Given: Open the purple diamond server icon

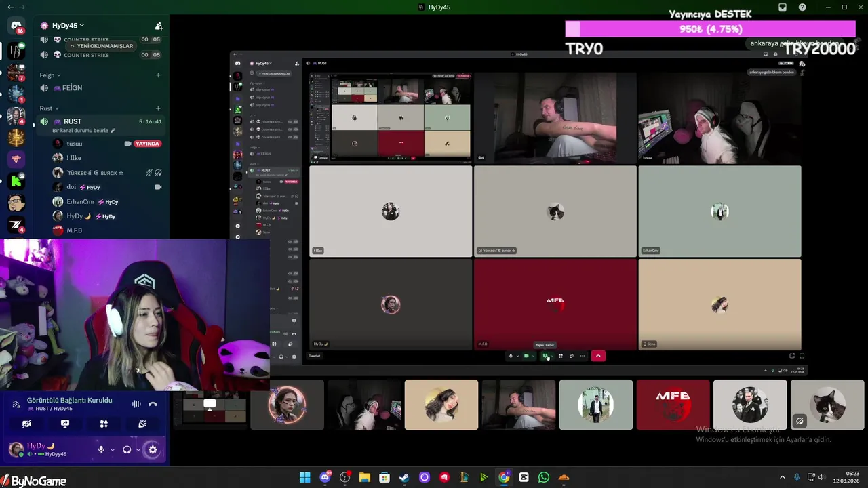Looking at the screenshot, I should click(x=16, y=159).
